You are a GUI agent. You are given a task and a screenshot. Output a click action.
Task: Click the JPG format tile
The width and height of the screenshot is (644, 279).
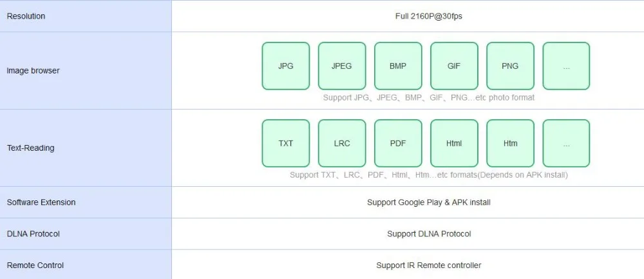[x=286, y=66]
